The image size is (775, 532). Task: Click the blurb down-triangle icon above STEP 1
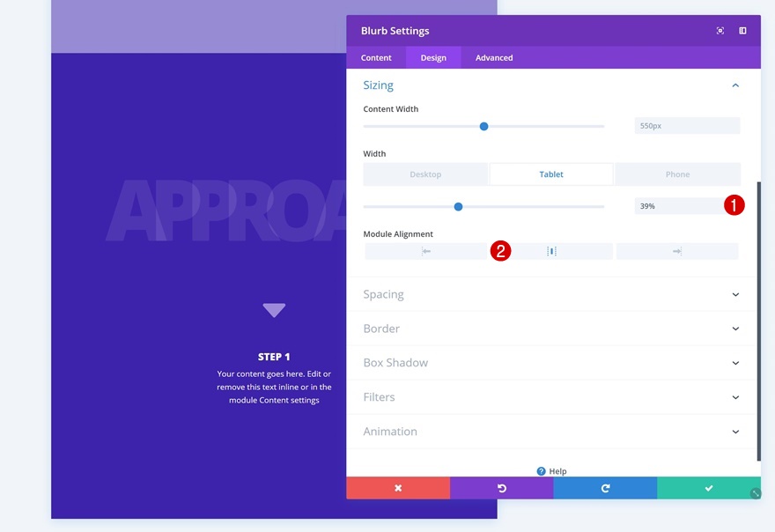point(274,310)
